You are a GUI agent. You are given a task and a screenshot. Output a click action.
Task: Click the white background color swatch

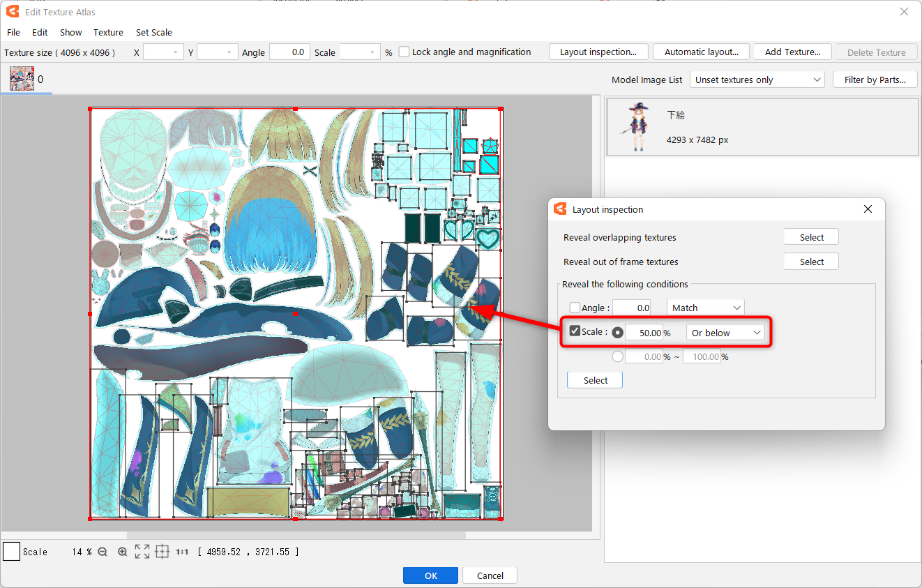click(x=11, y=552)
